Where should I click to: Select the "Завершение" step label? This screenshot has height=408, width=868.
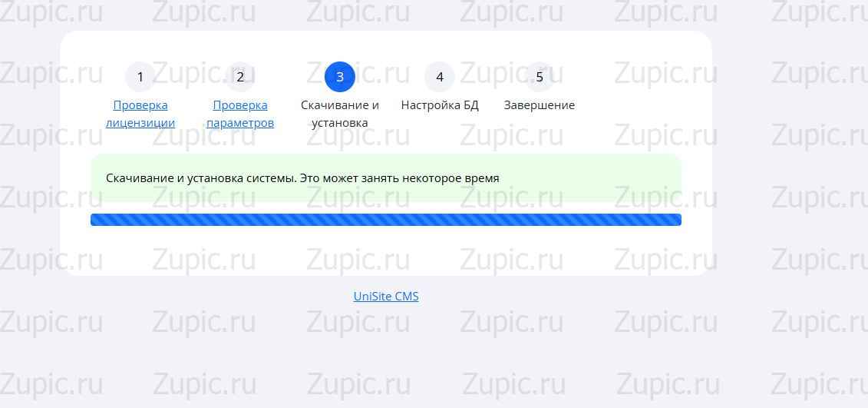point(540,105)
